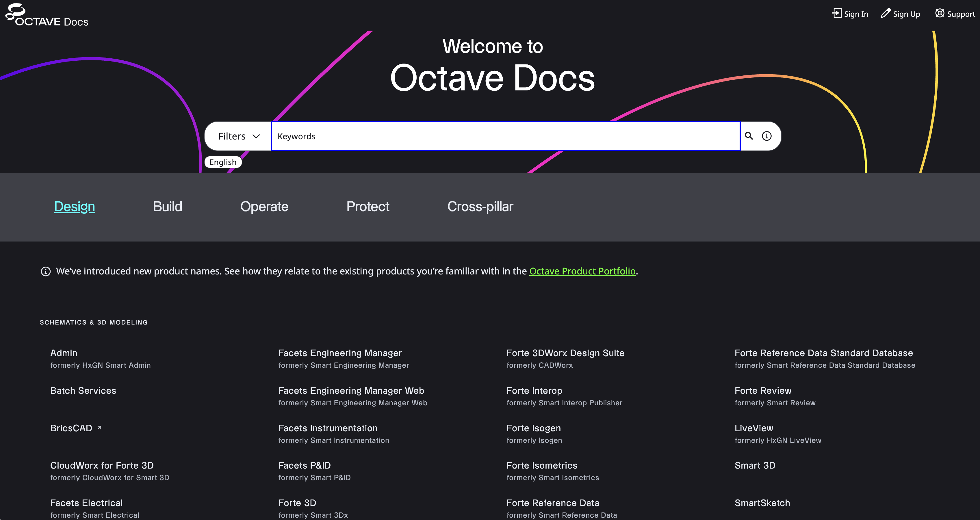
Task: Open Smart 3D documentation
Action: (755, 465)
